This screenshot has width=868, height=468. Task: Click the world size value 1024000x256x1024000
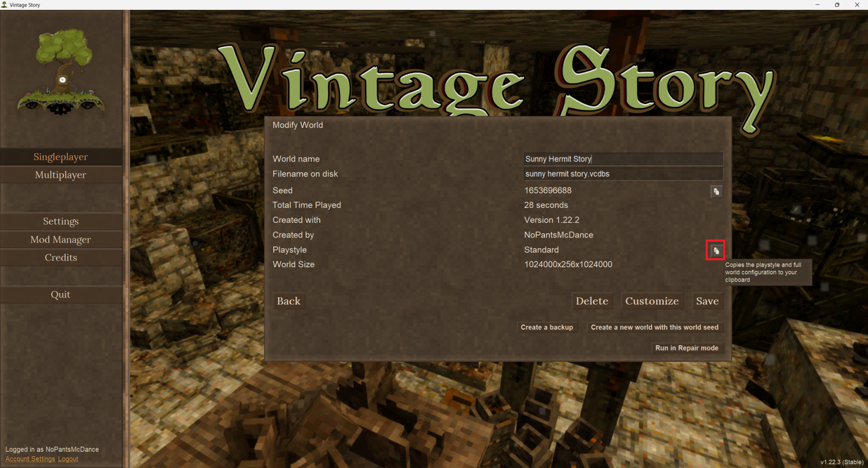coord(568,264)
